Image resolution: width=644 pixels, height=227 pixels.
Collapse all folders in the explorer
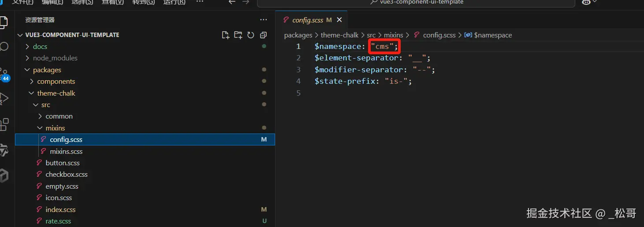263,35
